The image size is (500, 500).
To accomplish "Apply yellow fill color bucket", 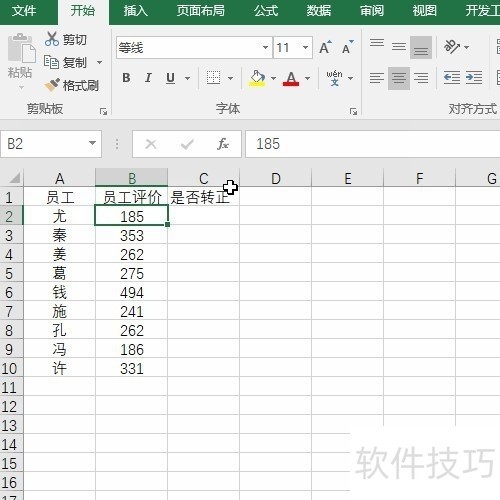I will [x=257, y=78].
